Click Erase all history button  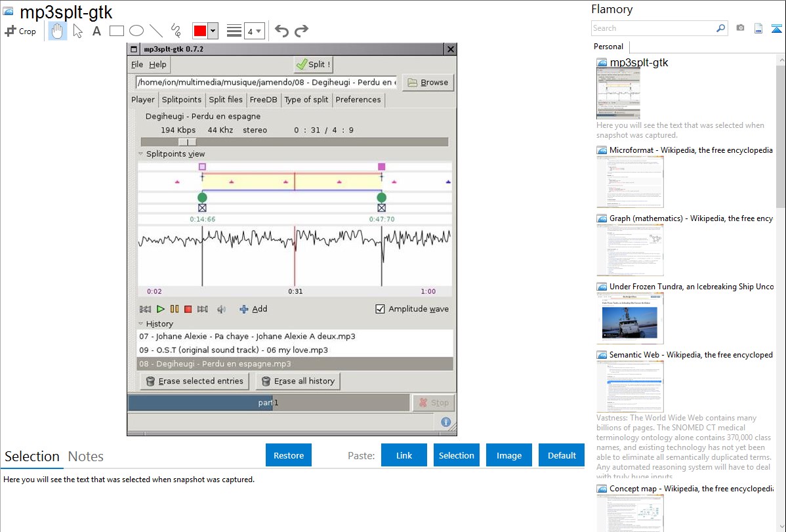(299, 381)
